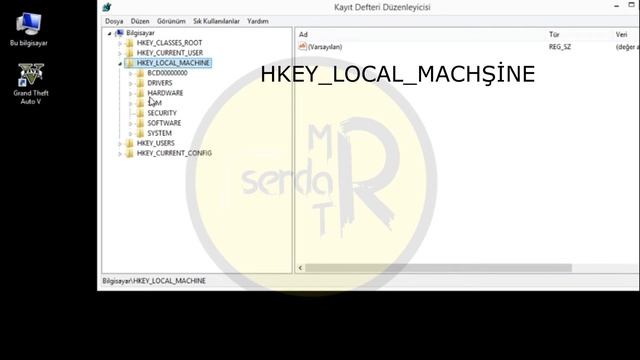
Task: Click the HKEY_CURRENT_CONFIG folder icon
Action: [x=130, y=153]
